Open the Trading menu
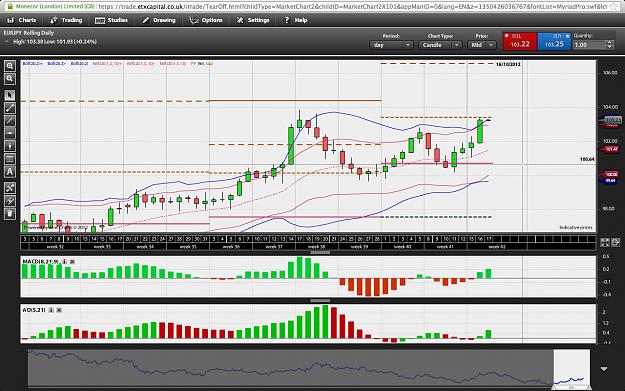The image size is (625, 391). tap(66, 20)
